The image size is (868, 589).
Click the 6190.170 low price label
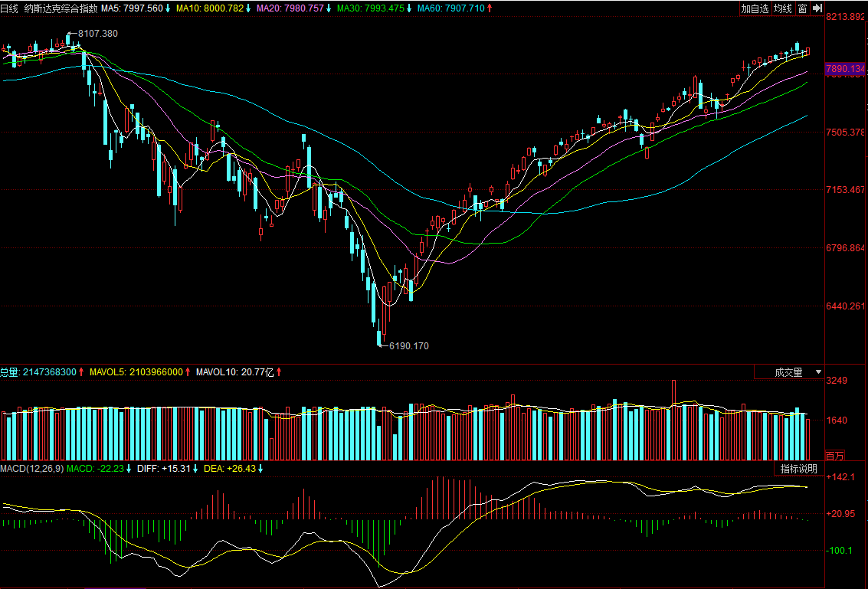click(409, 346)
